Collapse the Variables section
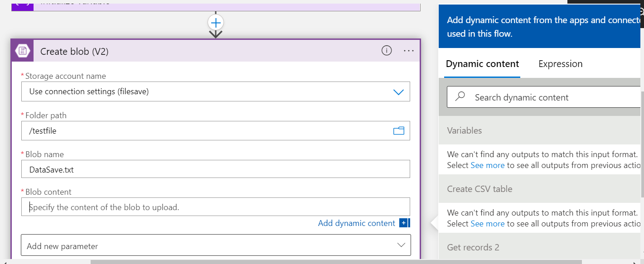The image size is (644, 264). [464, 130]
